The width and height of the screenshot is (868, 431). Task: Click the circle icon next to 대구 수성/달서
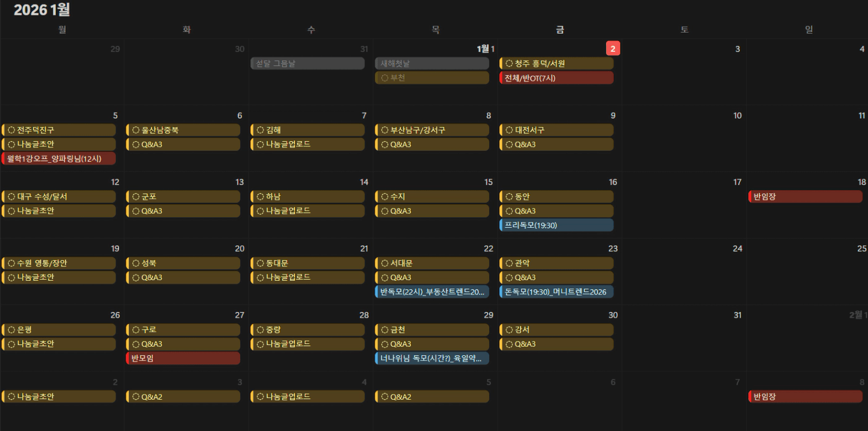click(x=11, y=197)
